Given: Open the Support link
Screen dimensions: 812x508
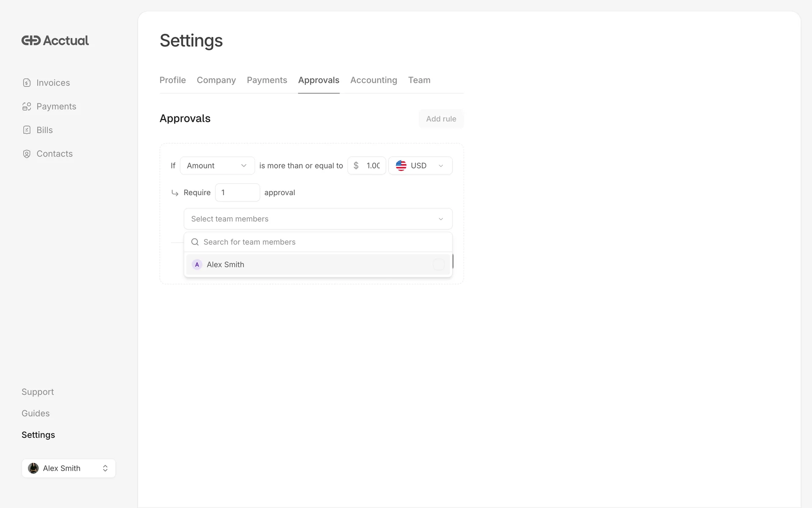Looking at the screenshot, I should [38, 392].
